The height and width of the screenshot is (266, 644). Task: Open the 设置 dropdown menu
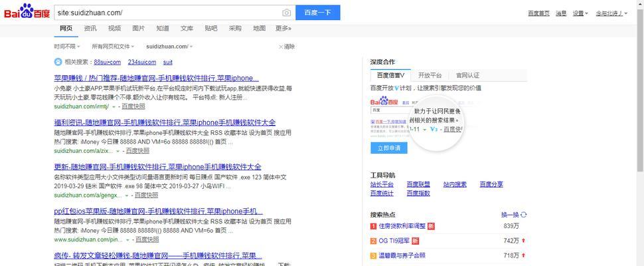pos(580,13)
